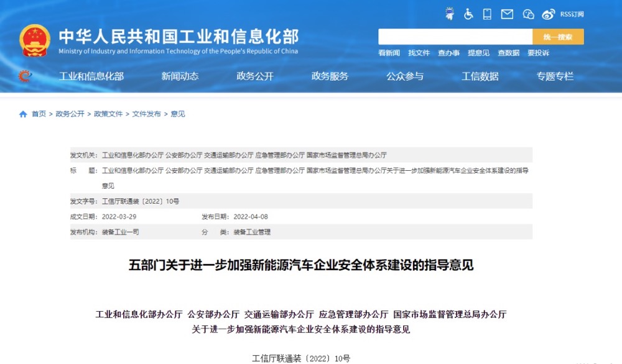Open the 专题专栏 menu
Image resolution: width=622 pixels, height=364 pixels.
(x=555, y=76)
